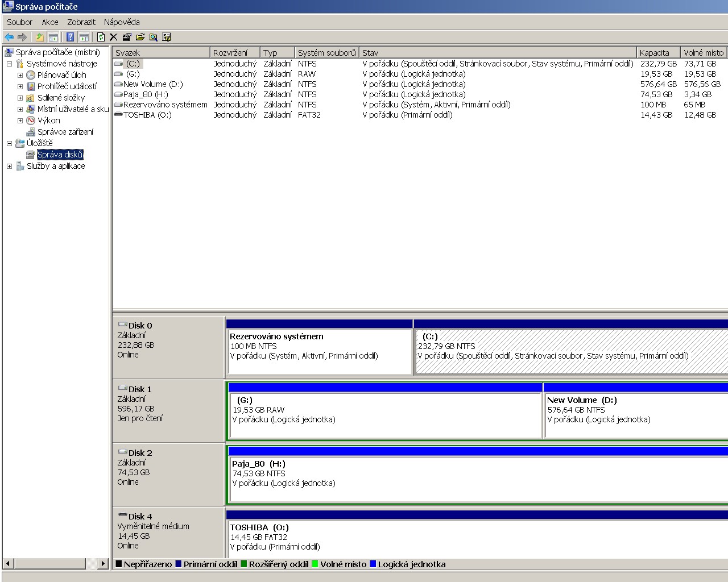Screen dimensions: 728x582
Task: Click the Delete X icon in toolbar
Action: pos(113,38)
